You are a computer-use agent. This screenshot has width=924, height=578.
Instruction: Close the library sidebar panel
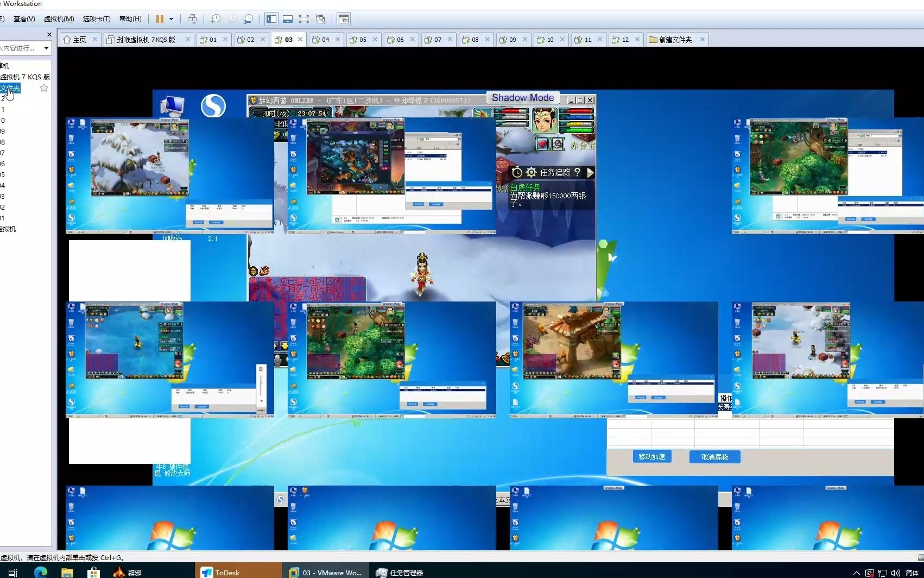coord(49,34)
